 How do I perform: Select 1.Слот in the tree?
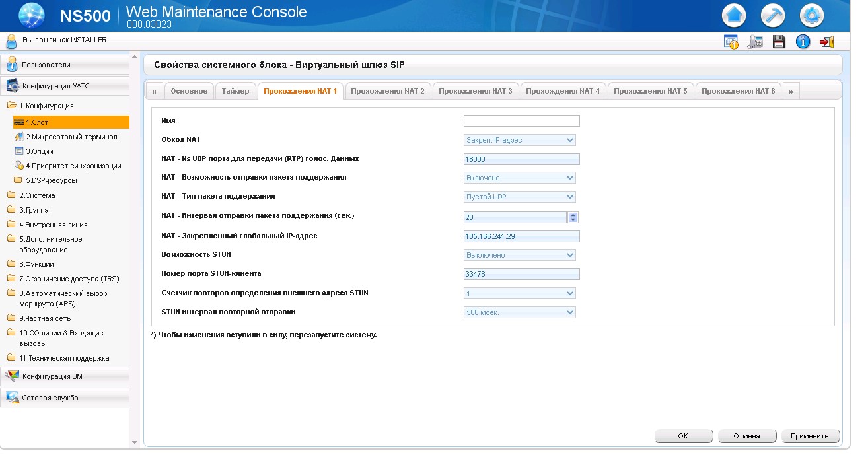click(x=71, y=122)
